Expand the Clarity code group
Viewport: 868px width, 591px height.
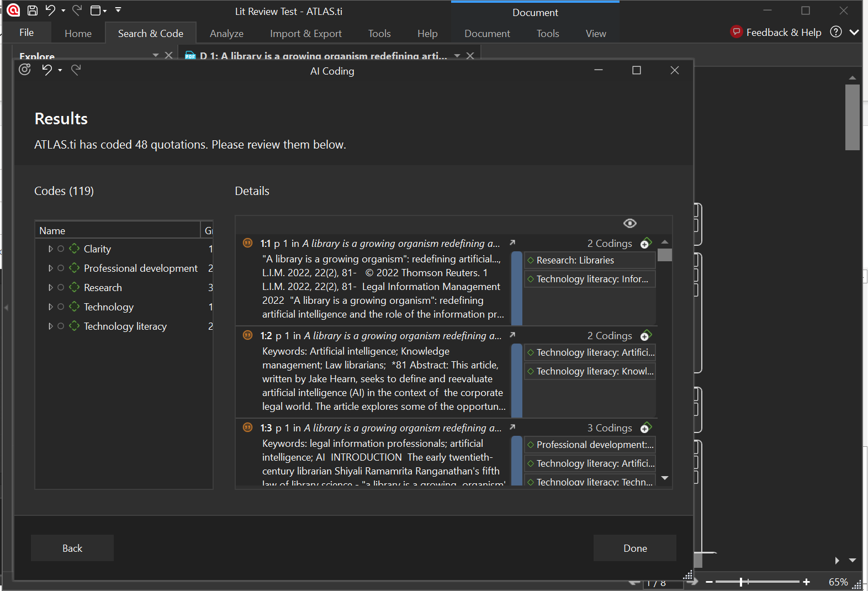50,249
